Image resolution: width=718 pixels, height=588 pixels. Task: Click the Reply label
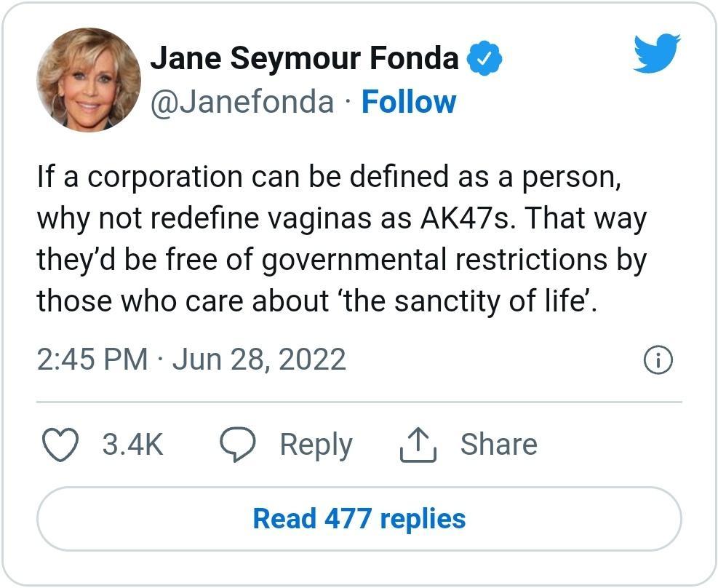pyautogui.click(x=316, y=444)
